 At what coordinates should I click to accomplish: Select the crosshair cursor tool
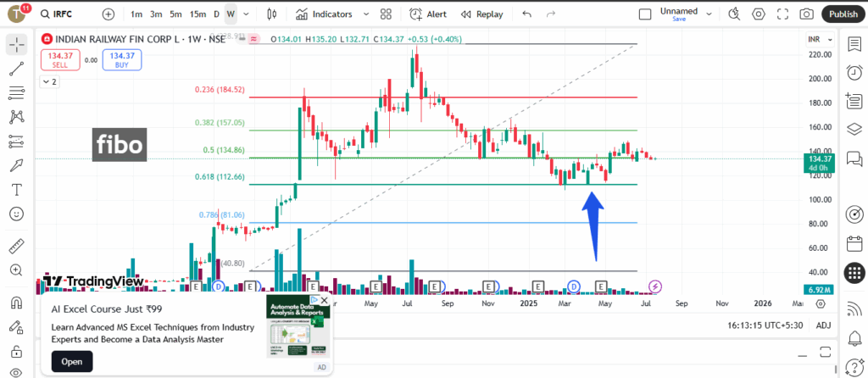17,44
